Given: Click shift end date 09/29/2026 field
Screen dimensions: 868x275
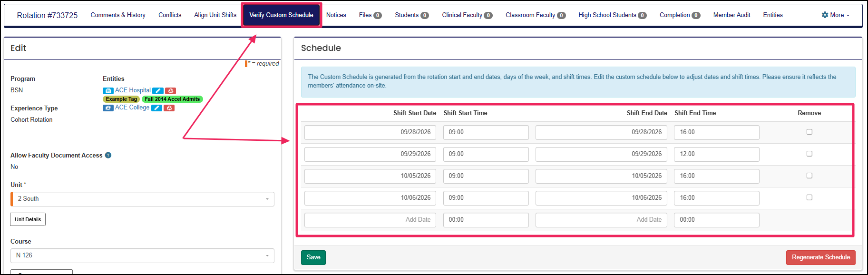Looking at the screenshot, I should [x=601, y=154].
